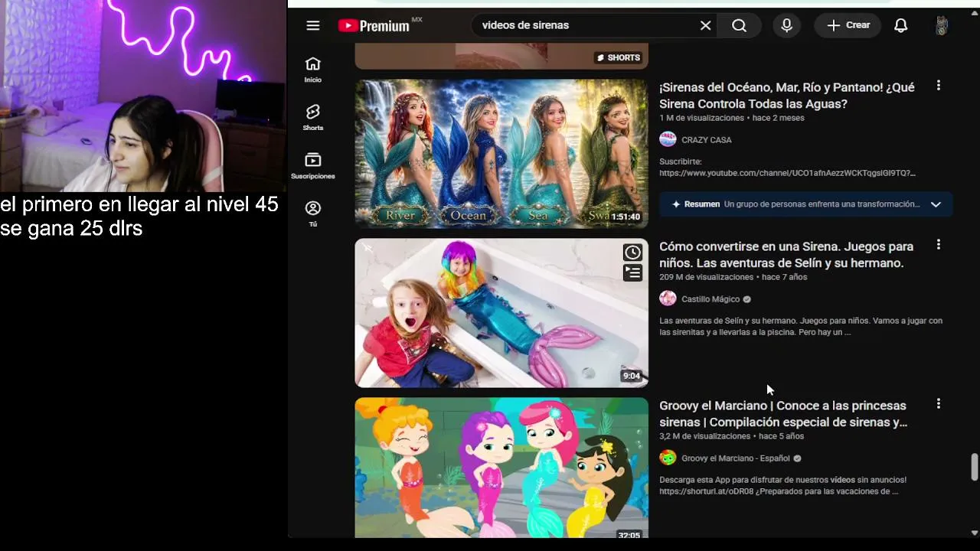
Task: Click the '3,2 M de visualizaciones' text
Action: 704,436
